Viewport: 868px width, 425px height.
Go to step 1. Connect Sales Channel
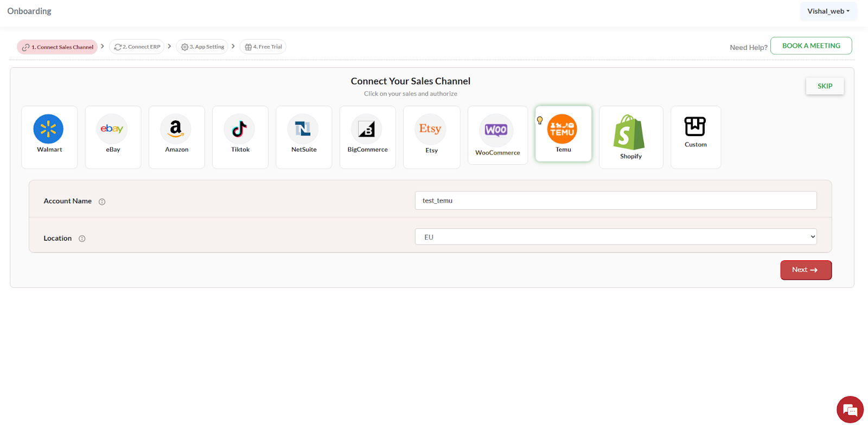pyautogui.click(x=58, y=47)
